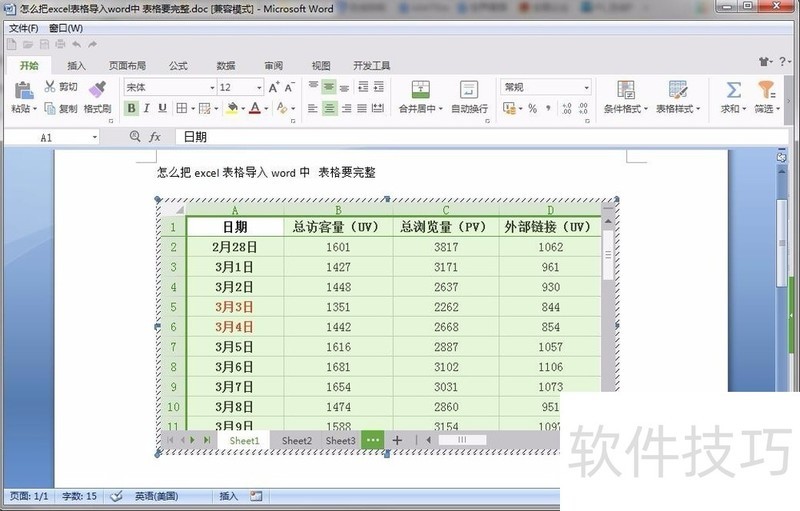The height and width of the screenshot is (511, 800).
Task: Switch to the Sheet2 worksheet tab
Action: tap(296, 441)
